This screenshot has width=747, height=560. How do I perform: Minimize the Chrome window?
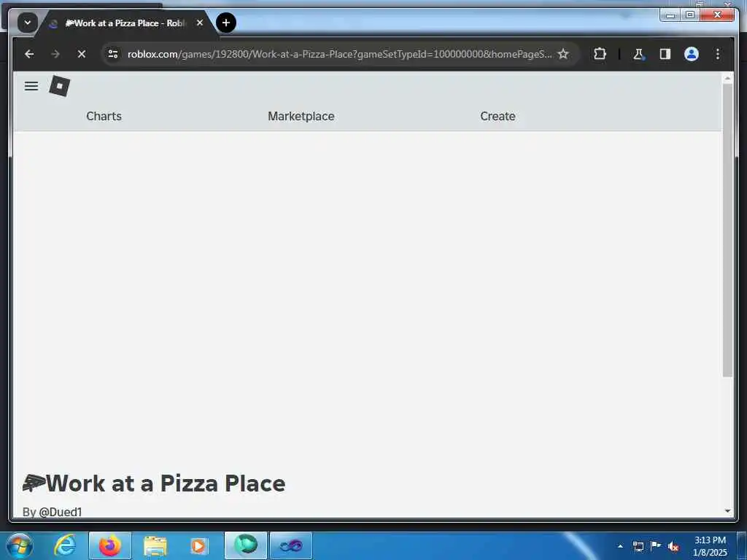tap(670, 15)
